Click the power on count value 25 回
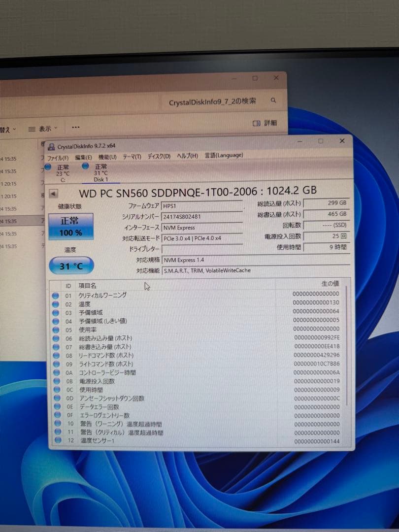Screen dimensions: 399x532 pyautogui.click(x=326, y=236)
